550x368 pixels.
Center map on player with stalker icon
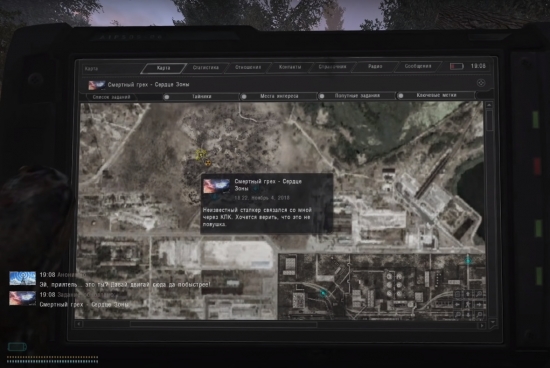(468, 305)
